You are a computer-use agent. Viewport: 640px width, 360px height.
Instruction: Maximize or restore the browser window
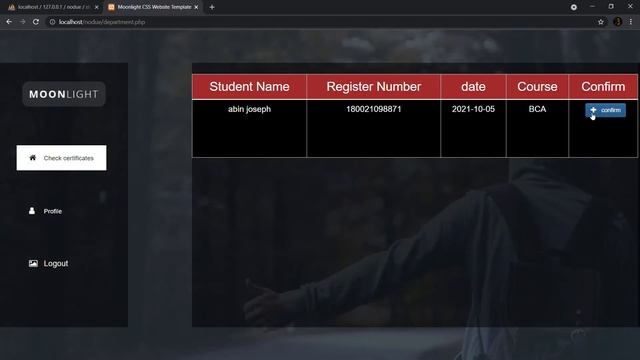click(611, 7)
